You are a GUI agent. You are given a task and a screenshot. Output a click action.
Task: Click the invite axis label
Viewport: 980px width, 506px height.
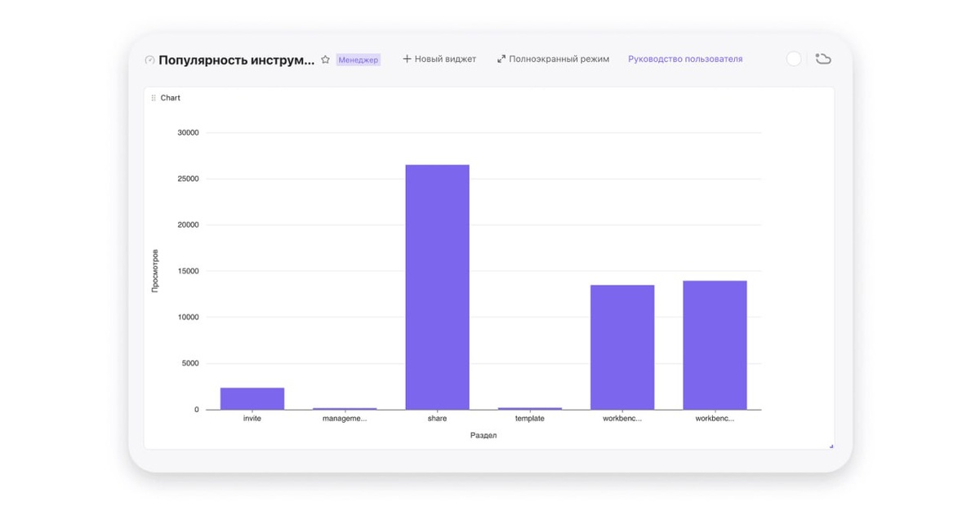pos(252,419)
